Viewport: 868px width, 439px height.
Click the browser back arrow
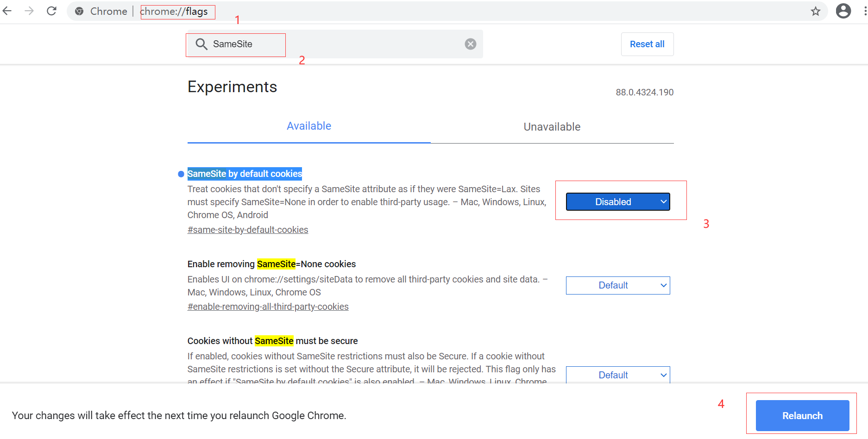coord(7,11)
